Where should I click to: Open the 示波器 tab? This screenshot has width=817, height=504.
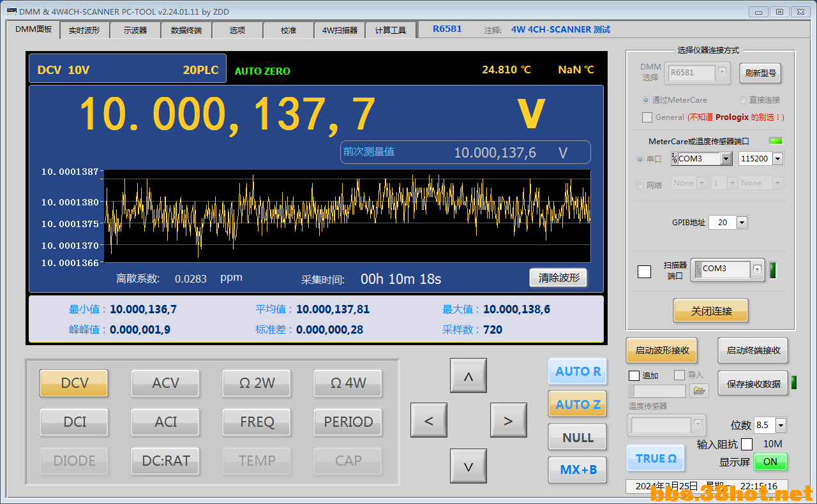click(x=135, y=30)
